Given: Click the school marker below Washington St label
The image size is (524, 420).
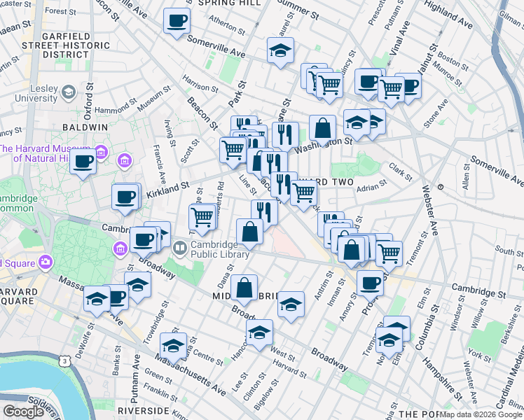Looking at the screenshot, I should click(357, 123).
